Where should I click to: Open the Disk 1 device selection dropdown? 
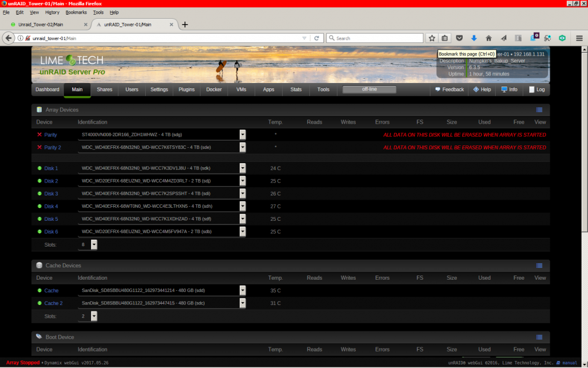[243, 168]
